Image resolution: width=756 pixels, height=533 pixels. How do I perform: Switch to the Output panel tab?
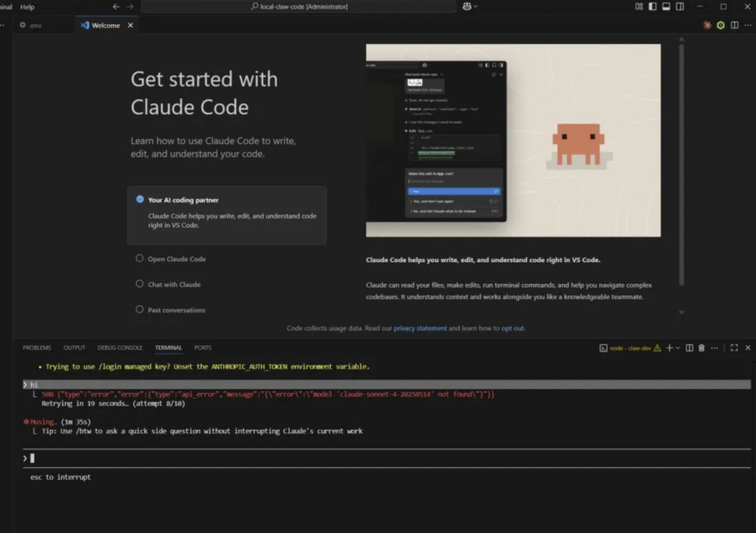point(75,348)
